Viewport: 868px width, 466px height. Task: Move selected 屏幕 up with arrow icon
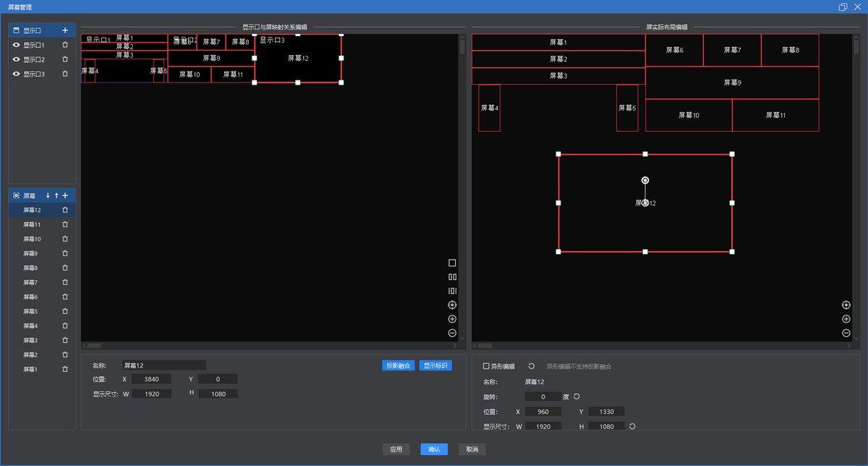point(56,195)
